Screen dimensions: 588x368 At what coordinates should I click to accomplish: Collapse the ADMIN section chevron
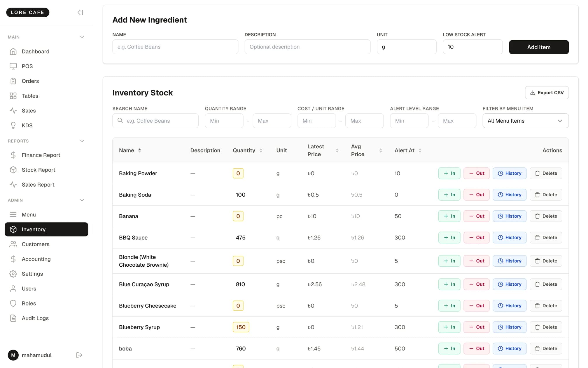[82, 200]
